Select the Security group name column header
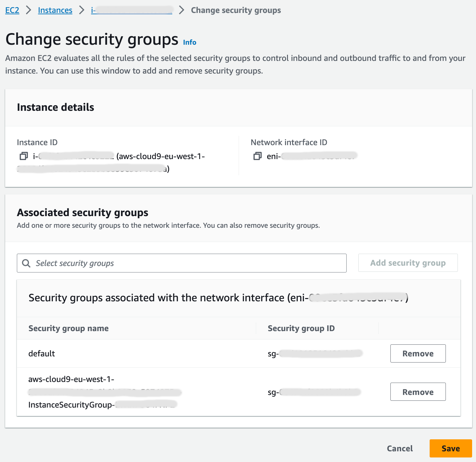This screenshot has width=476, height=462. click(x=68, y=328)
